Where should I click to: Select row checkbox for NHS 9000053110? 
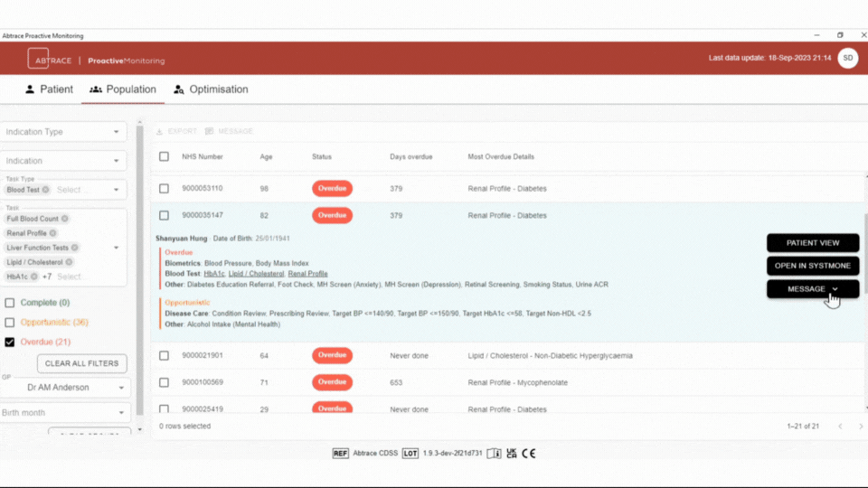pyautogui.click(x=164, y=189)
